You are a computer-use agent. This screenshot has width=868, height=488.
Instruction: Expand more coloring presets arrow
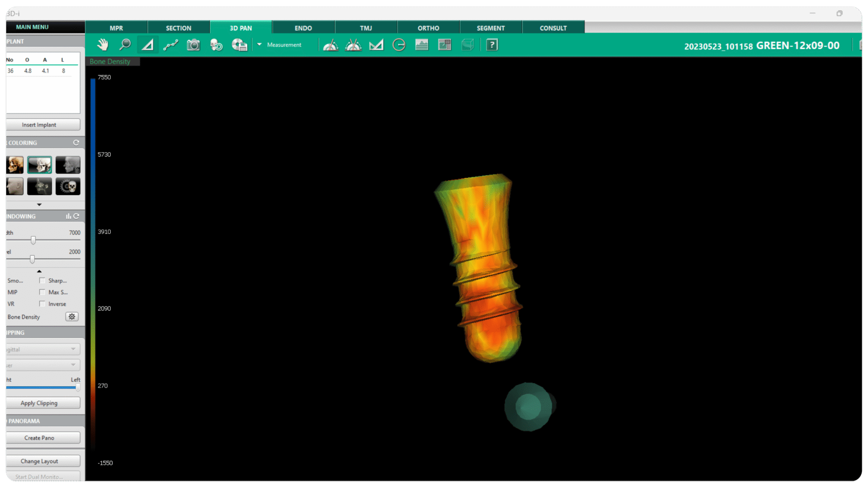coord(39,205)
